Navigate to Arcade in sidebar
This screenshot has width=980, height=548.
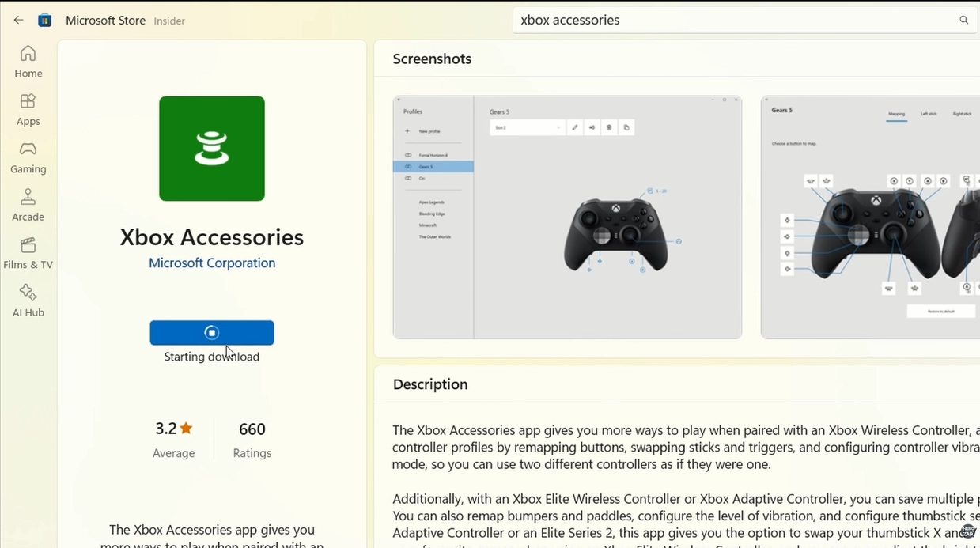pyautogui.click(x=28, y=206)
